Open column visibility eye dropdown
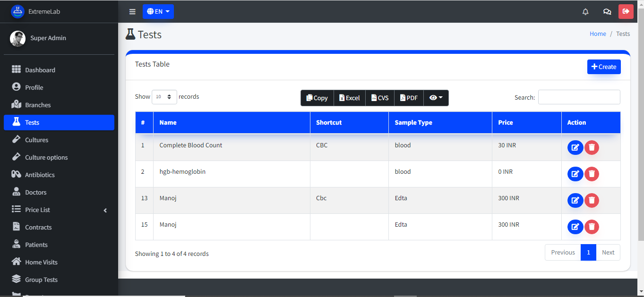This screenshot has width=644, height=297. [x=436, y=98]
